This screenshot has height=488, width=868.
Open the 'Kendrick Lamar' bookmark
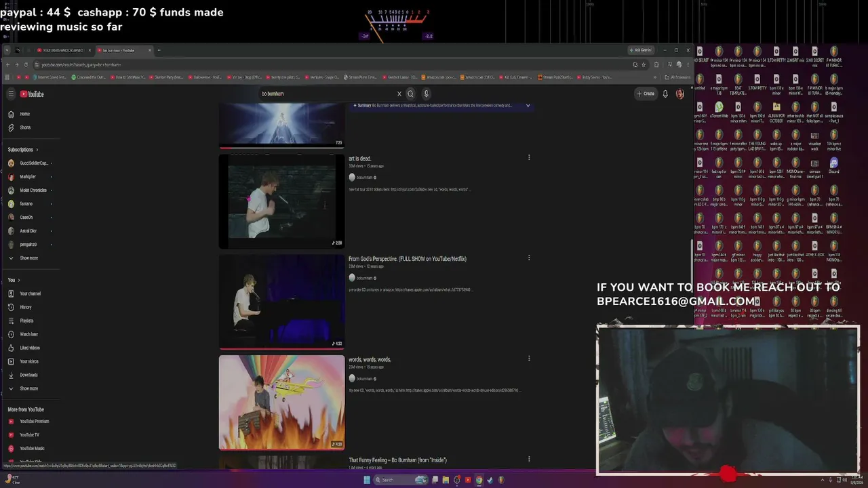click(401, 77)
